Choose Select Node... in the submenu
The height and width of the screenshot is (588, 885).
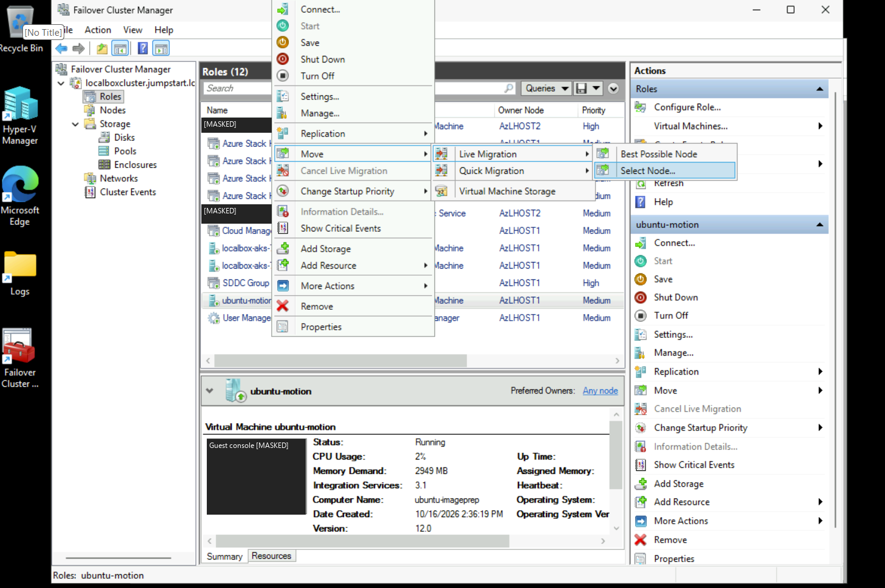click(665, 171)
